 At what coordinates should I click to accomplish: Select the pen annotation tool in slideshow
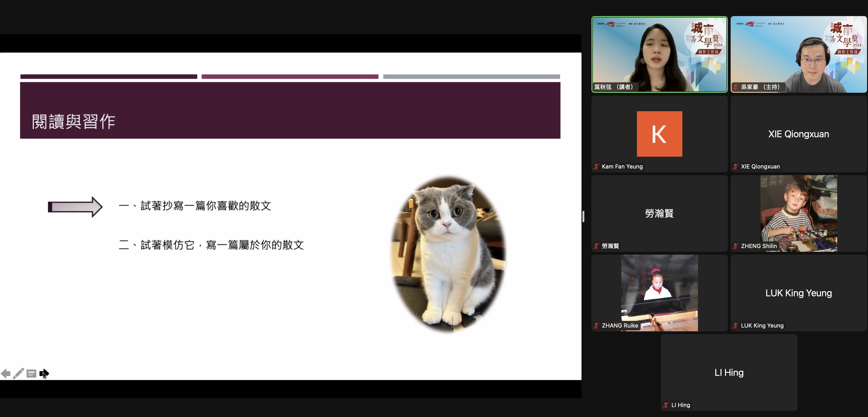(x=18, y=373)
